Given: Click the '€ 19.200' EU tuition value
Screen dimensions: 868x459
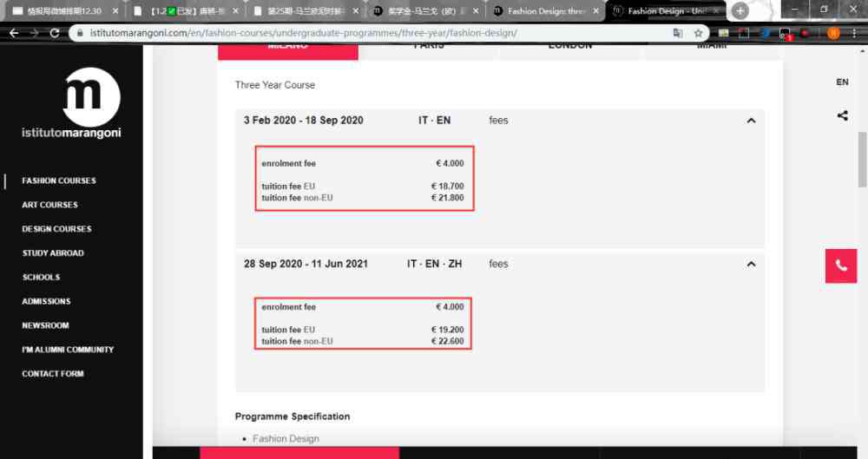Looking at the screenshot, I should (x=447, y=330).
